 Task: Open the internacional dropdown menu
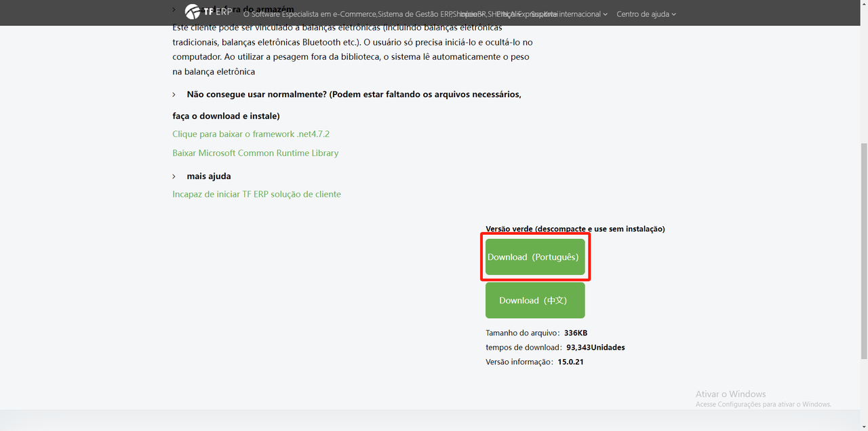(x=580, y=14)
